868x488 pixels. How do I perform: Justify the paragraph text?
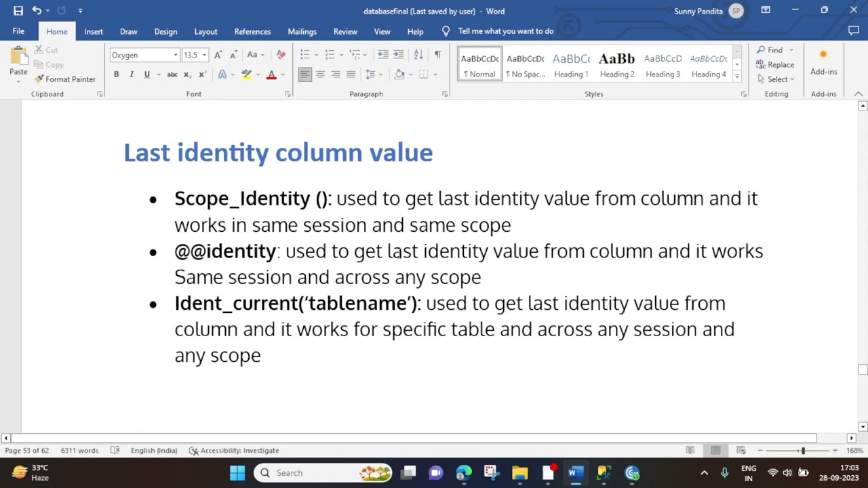coord(351,75)
